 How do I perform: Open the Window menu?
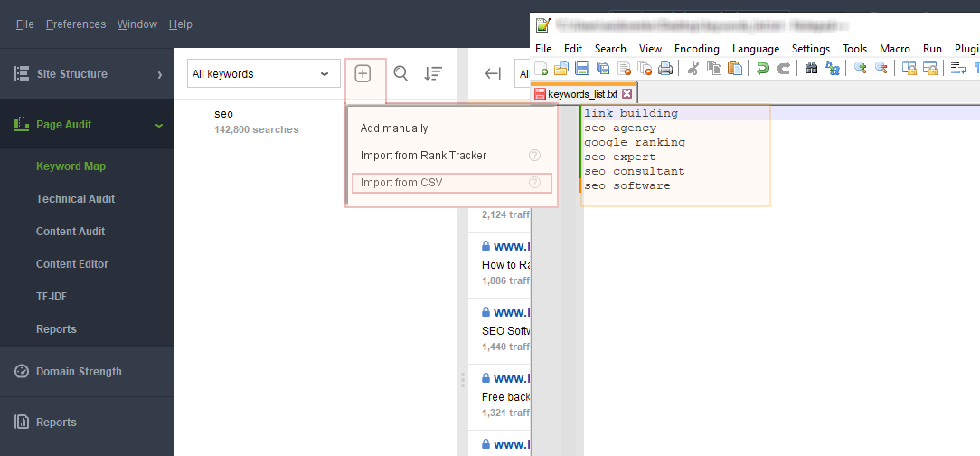tap(137, 24)
